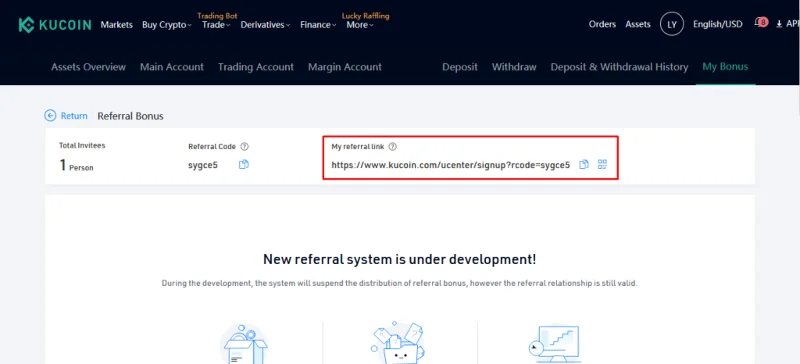This screenshot has height=364, width=800.
Task: Switch to Margin Account tab
Action: coord(345,67)
